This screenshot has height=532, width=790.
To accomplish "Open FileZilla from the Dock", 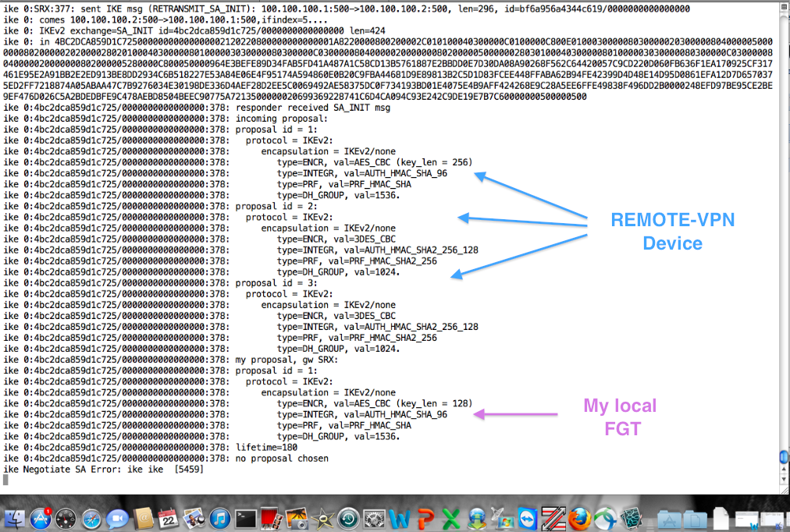I will tap(553, 519).
